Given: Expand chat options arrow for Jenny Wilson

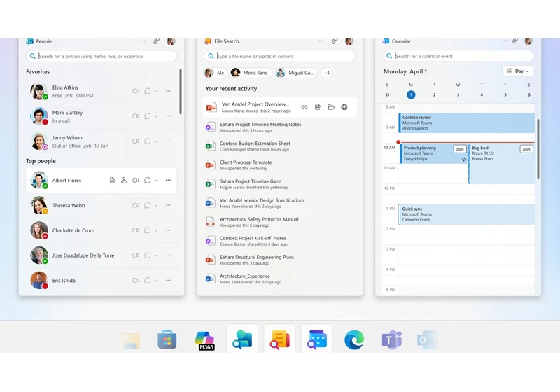Looking at the screenshot, I should point(156,141).
